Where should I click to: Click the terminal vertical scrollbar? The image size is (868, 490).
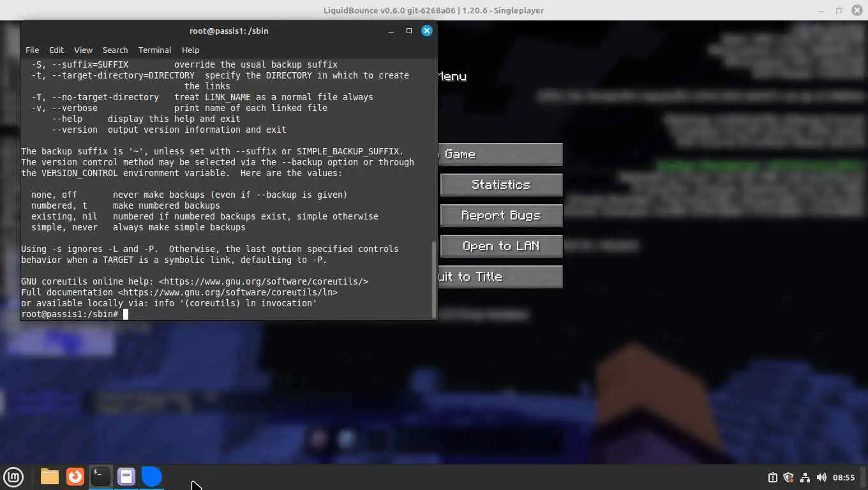[435, 279]
